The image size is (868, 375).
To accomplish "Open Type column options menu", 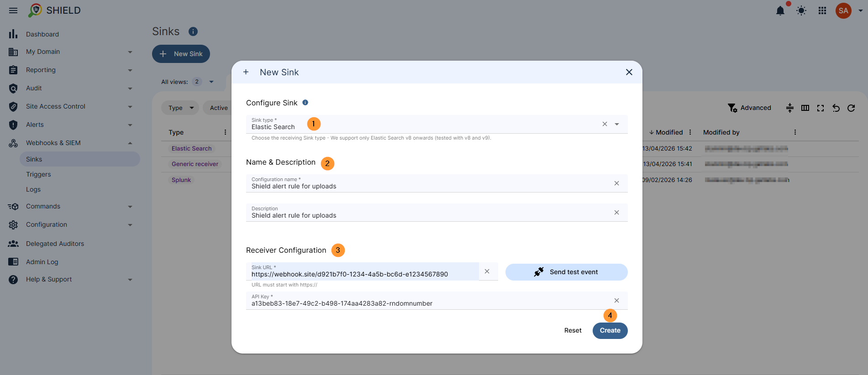I will click(x=225, y=132).
